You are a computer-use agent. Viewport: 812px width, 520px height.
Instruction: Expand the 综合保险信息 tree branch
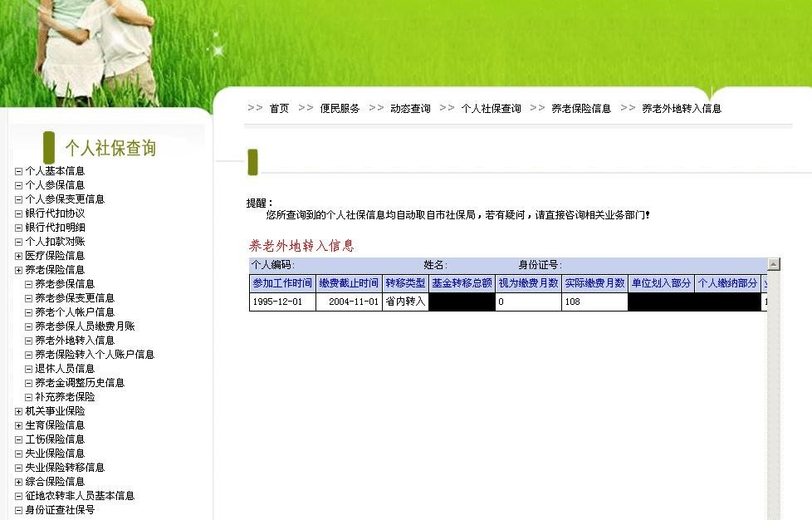pyautogui.click(x=18, y=481)
